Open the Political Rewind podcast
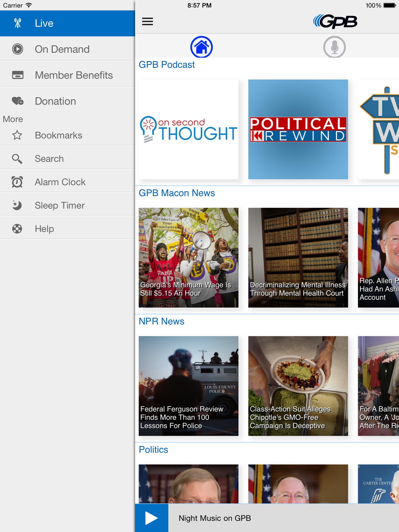 click(298, 129)
